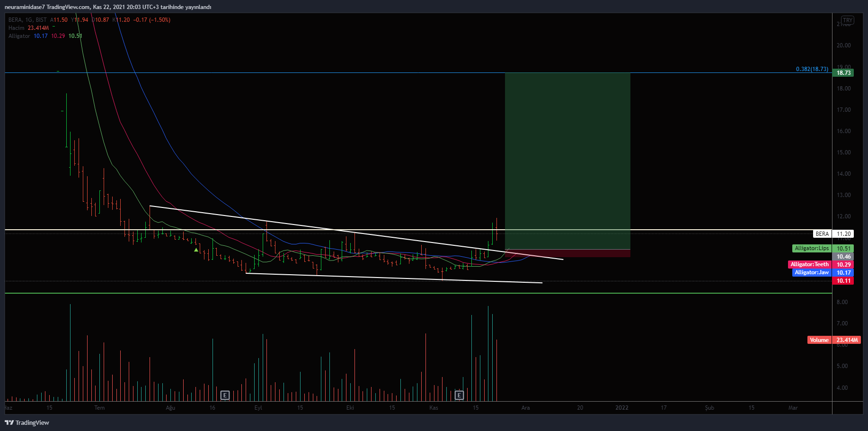The width and height of the screenshot is (868, 431).
Task: Click the 11.20 last price axis label
Action: coord(843,234)
